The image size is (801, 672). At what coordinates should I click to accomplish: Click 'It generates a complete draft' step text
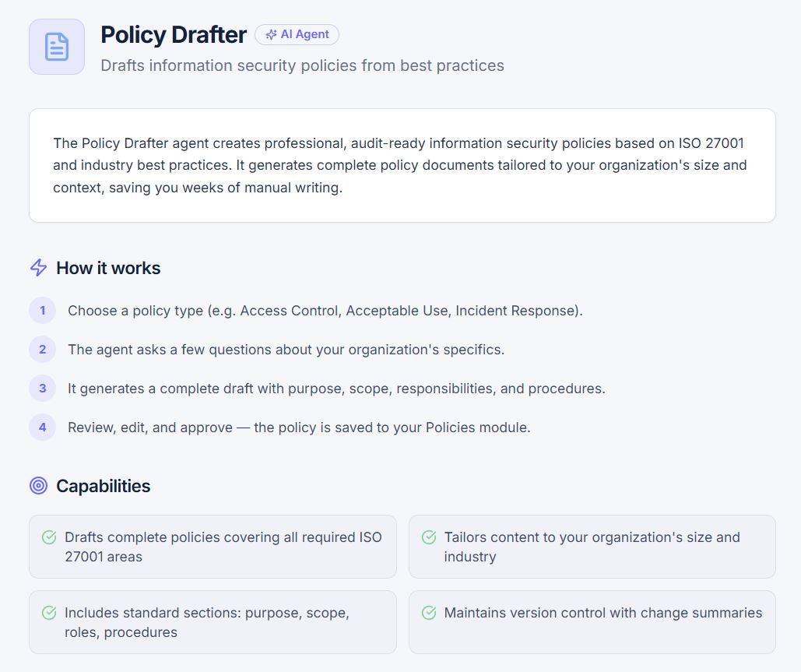336,389
